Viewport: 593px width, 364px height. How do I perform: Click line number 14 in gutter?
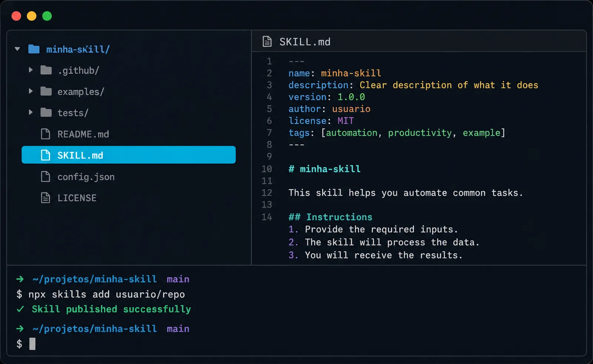[x=267, y=217]
